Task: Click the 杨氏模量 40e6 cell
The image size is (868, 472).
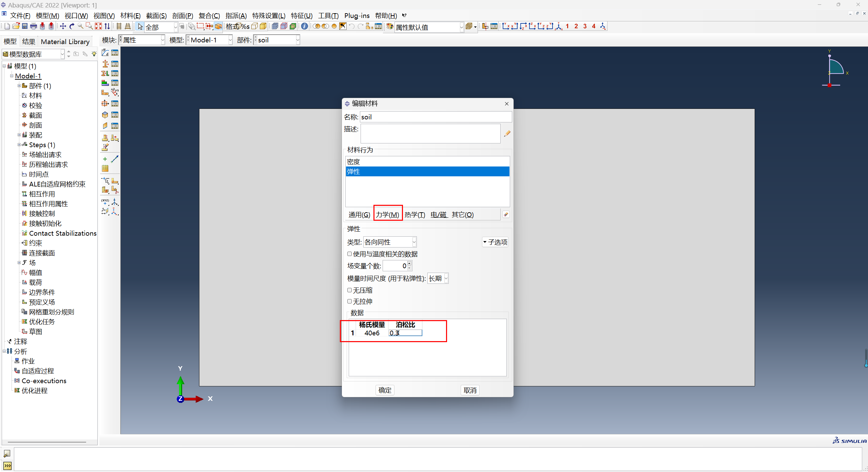Action: click(372, 333)
